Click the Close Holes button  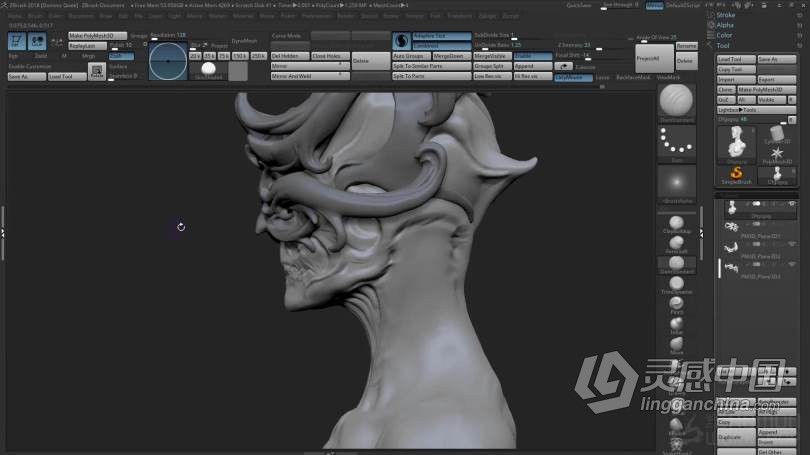tap(330, 56)
